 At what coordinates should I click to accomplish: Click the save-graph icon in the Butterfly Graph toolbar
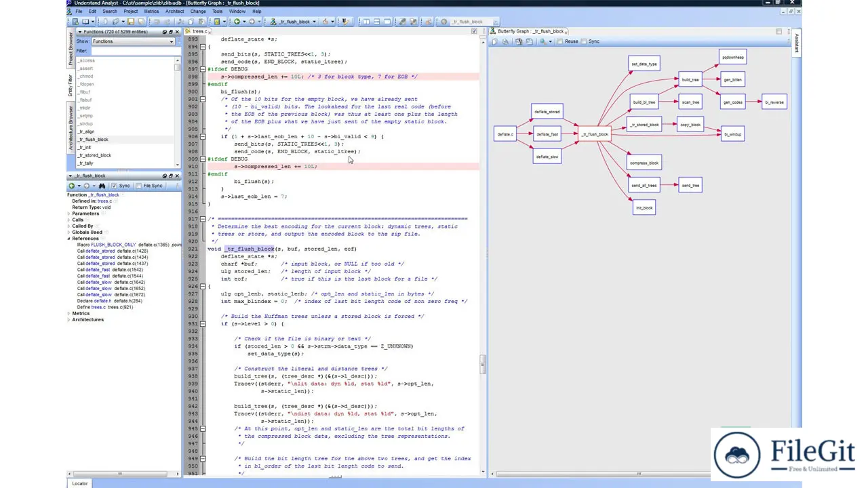(x=529, y=41)
